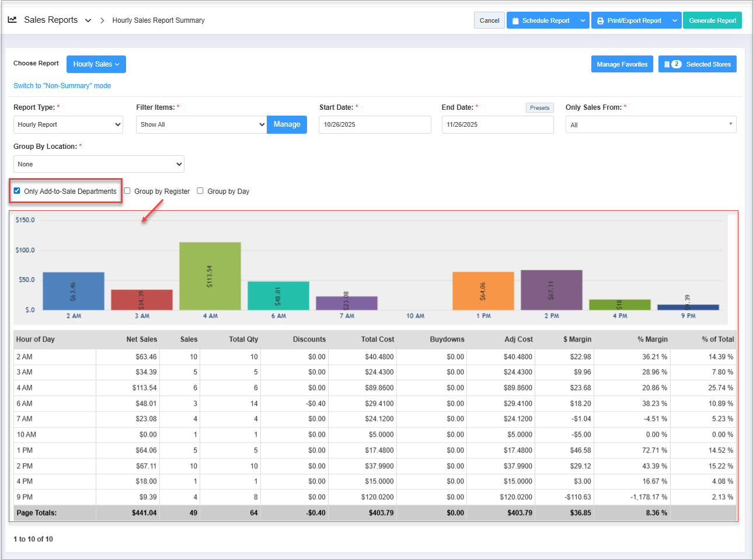Click the printer icon on Print/Export Report
The width and height of the screenshot is (753, 560).
pyautogui.click(x=600, y=21)
